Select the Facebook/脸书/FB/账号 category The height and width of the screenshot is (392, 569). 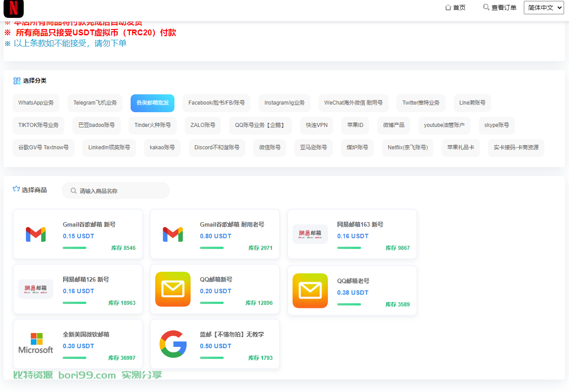tap(217, 103)
